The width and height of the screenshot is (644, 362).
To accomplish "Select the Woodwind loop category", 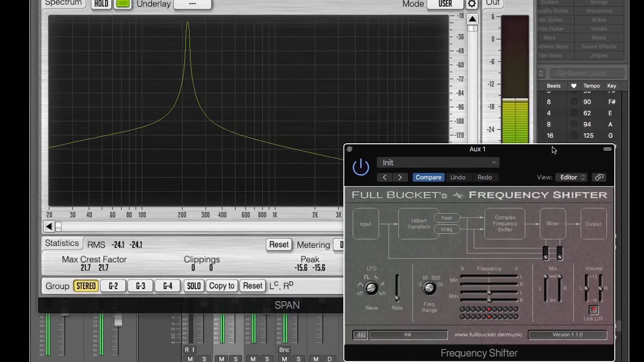I will point(599,11).
